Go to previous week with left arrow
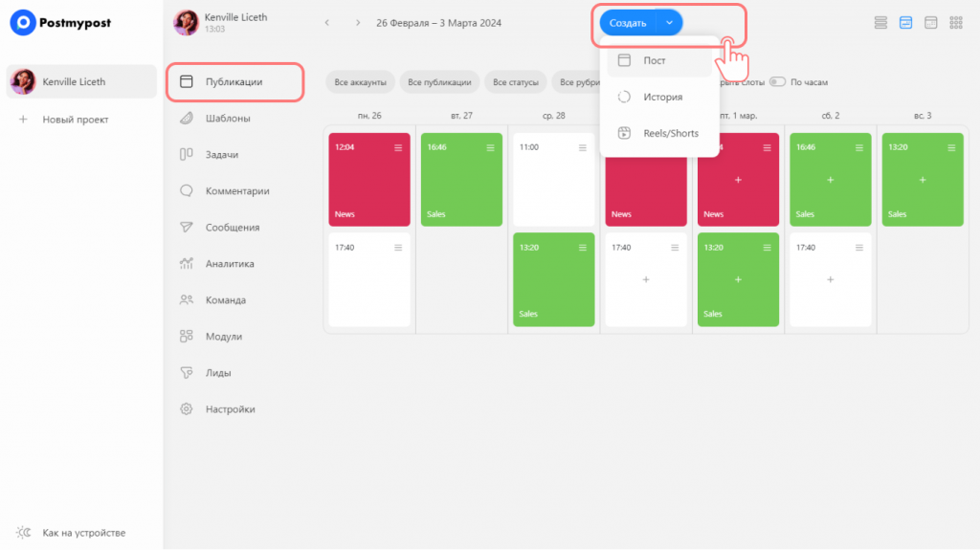The image size is (980, 550). [326, 23]
